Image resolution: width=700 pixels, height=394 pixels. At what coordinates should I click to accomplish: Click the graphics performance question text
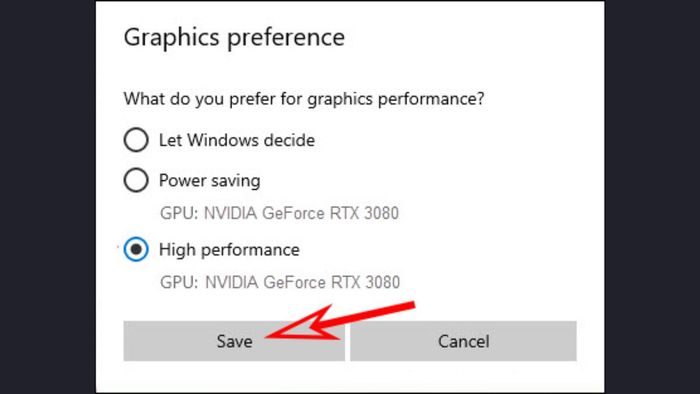click(x=304, y=99)
